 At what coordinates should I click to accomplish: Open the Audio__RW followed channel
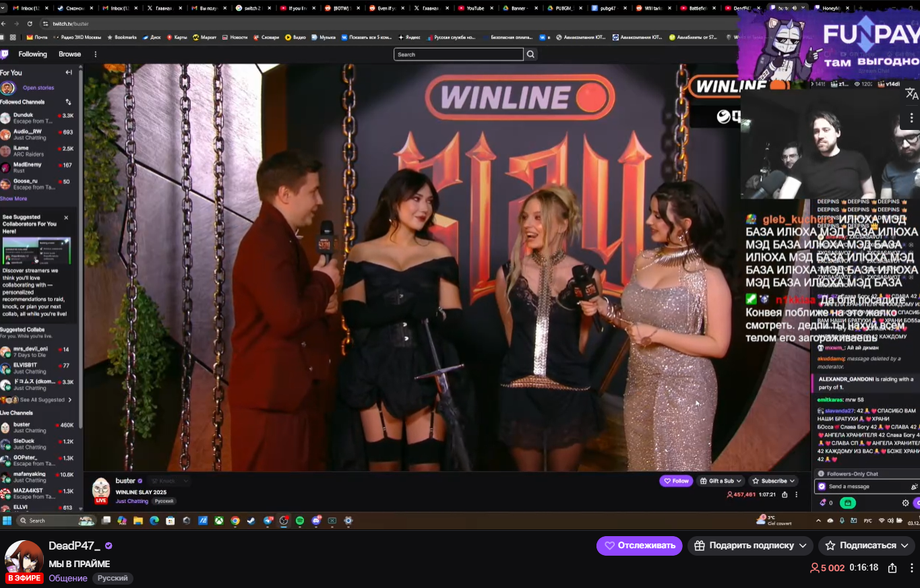tap(37, 135)
